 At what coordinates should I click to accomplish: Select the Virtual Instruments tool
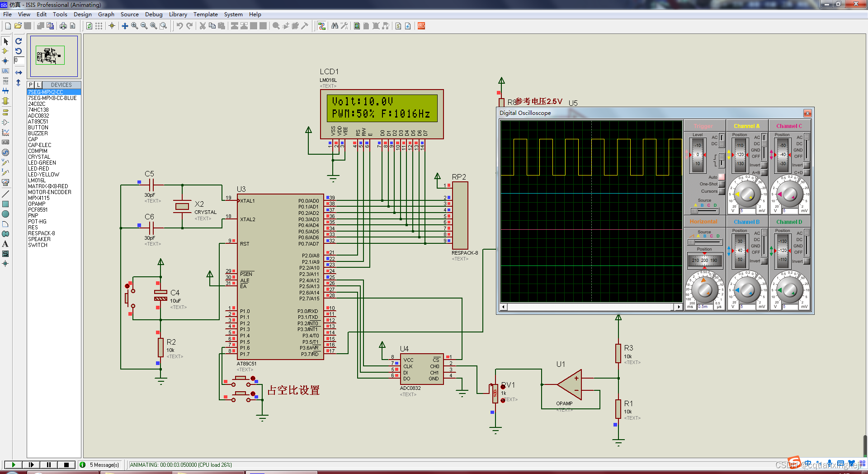[5, 182]
